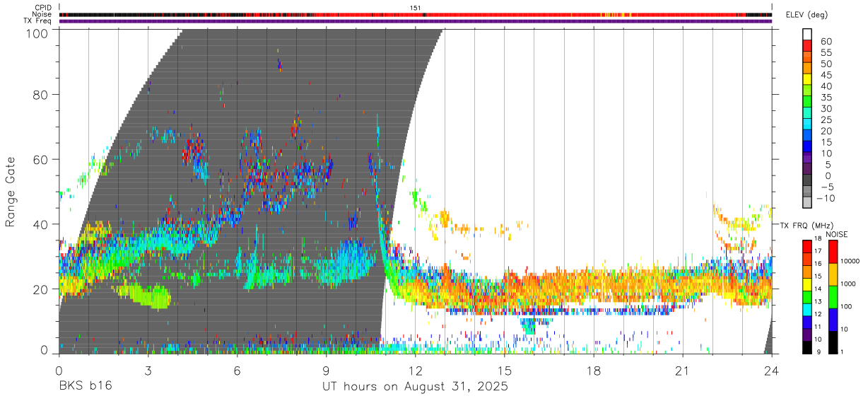The width and height of the screenshot is (868, 401).
Task: Pick the green 30-35 elevation colorbar segment
Action: click(807, 102)
